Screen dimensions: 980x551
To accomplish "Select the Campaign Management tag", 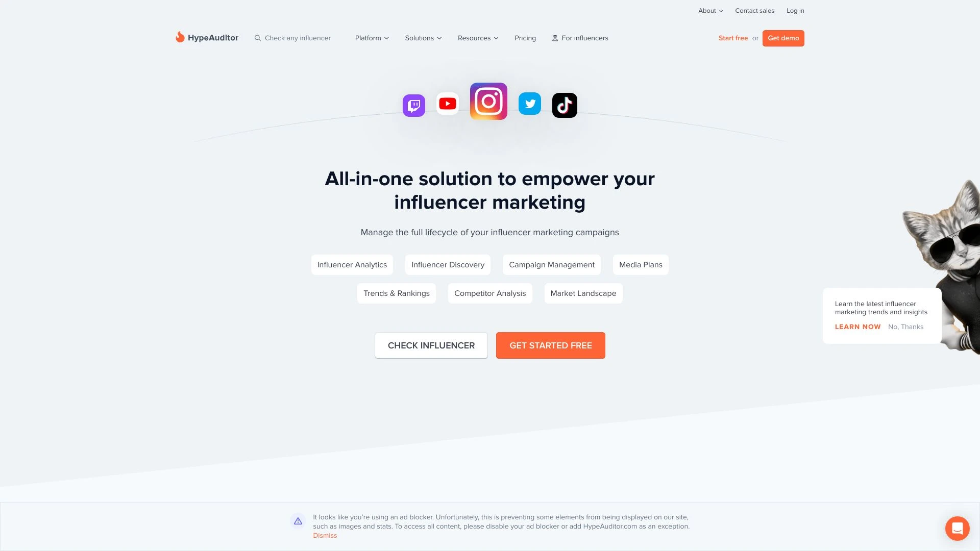I will pyautogui.click(x=551, y=264).
